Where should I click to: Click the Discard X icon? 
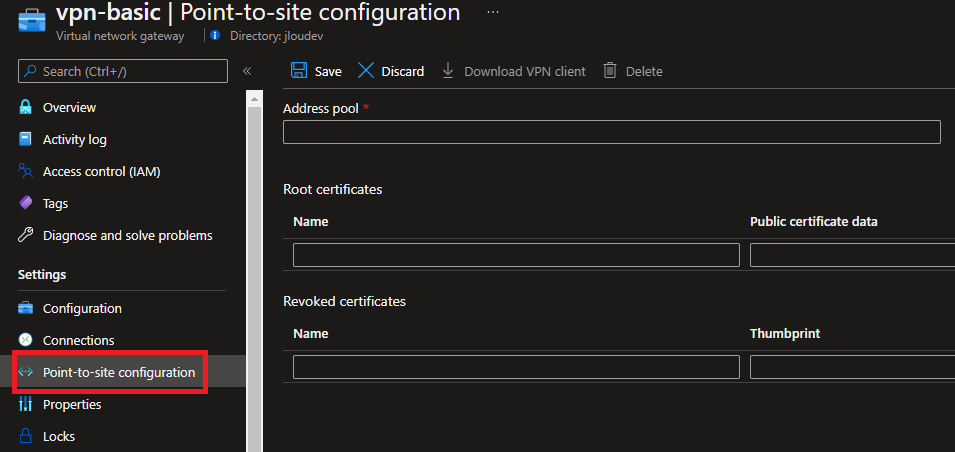(x=365, y=71)
